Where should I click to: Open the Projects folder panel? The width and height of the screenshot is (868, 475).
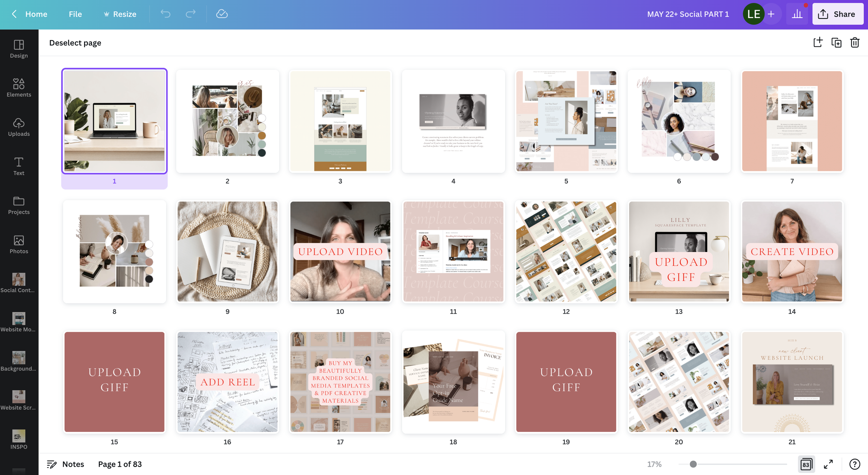pos(19,205)
